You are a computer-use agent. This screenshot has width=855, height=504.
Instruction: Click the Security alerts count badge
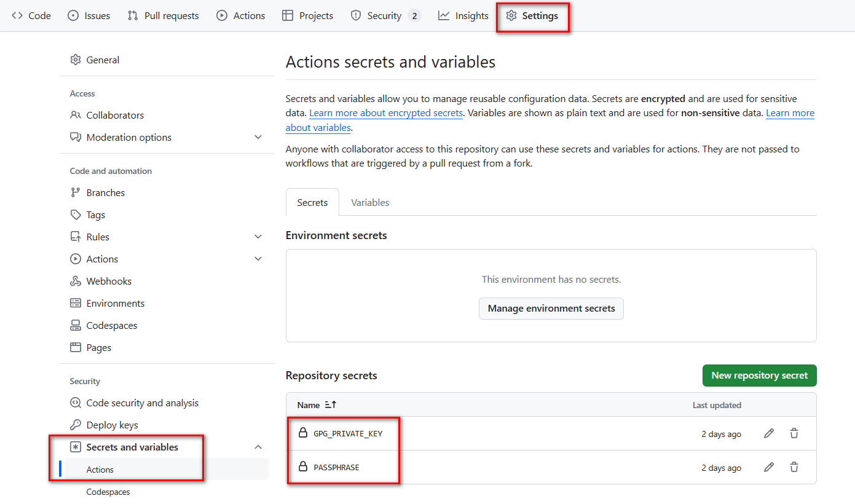pos(414,16)
